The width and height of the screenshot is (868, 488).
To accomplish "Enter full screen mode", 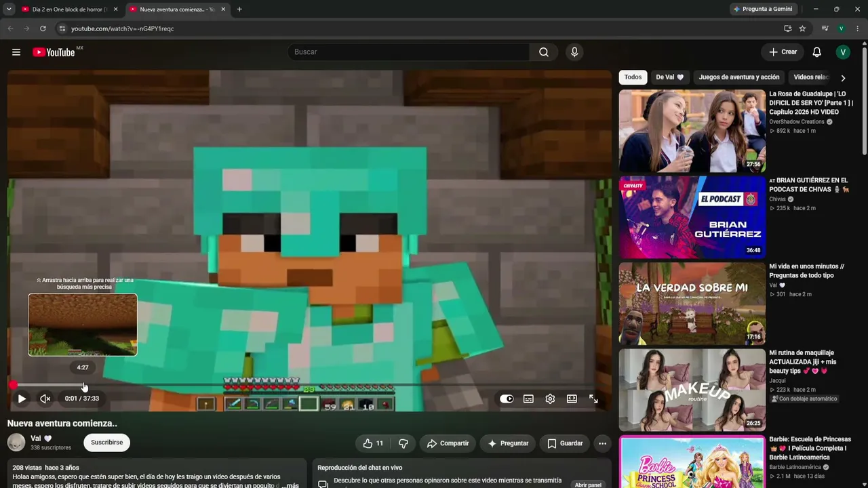I will (593, 399).
